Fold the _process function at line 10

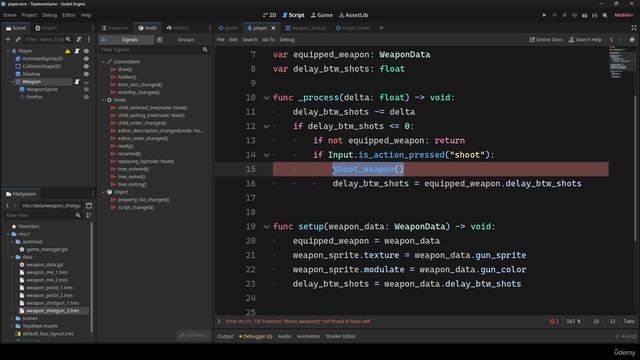tap(266, 98)
